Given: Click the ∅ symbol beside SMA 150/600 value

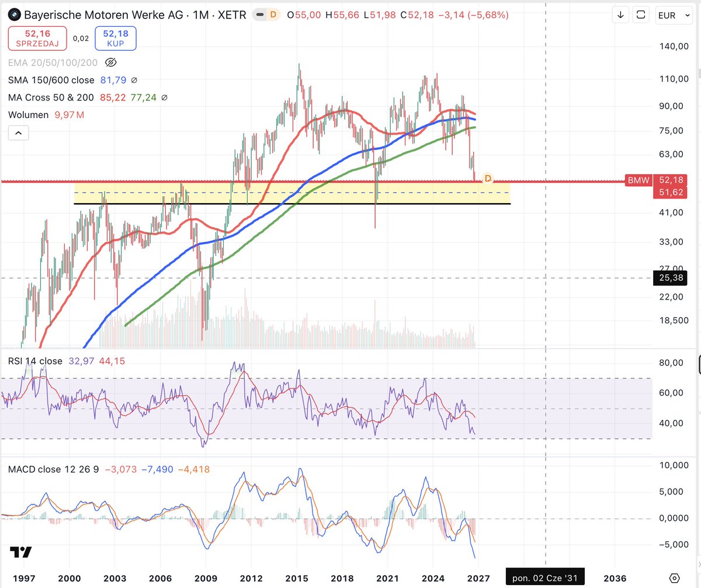Looking at the screenshot, I should 134,80.
